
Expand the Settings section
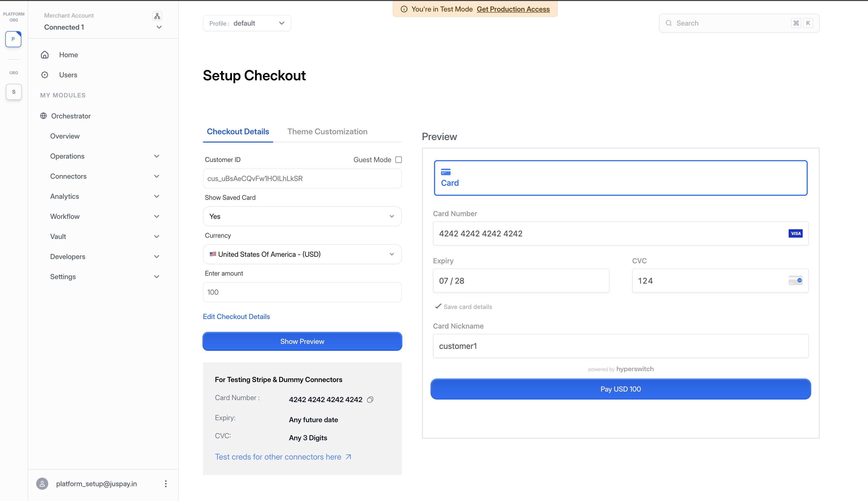click(156, 277)
